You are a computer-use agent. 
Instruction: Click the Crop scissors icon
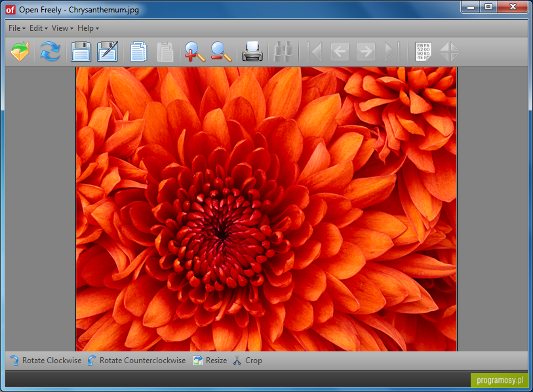coord(237,361)
